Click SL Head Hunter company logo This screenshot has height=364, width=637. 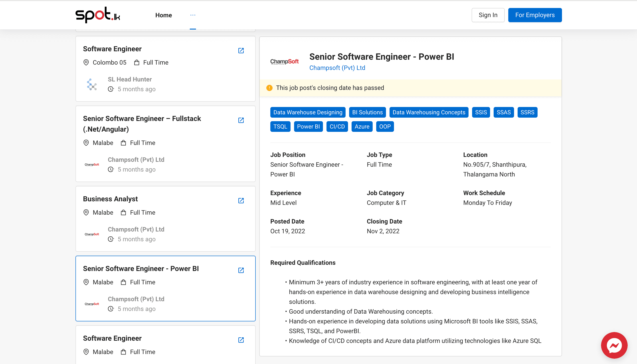pos(92,85)
